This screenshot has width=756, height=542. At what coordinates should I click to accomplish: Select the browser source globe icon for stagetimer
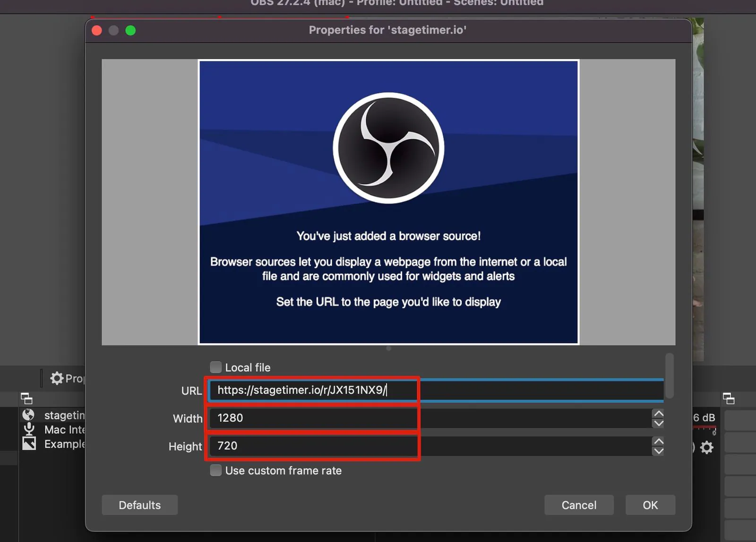coord(28,415)
